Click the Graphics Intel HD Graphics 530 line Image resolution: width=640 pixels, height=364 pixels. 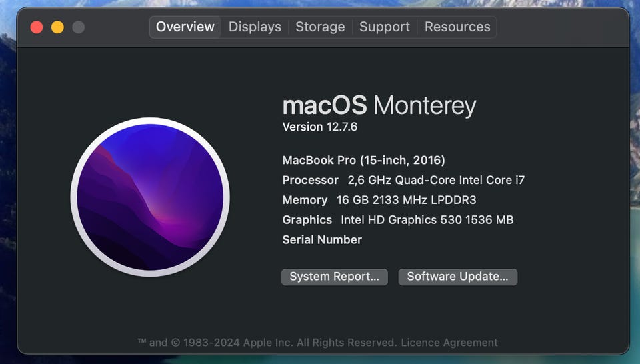pyautogui.click(x=397, y=220)
